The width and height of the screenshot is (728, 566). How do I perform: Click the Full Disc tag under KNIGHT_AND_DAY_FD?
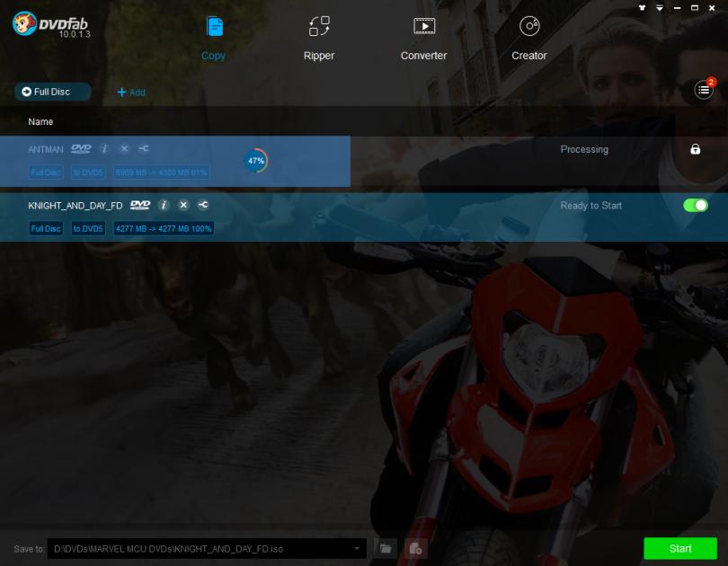(x=46, y=229)
